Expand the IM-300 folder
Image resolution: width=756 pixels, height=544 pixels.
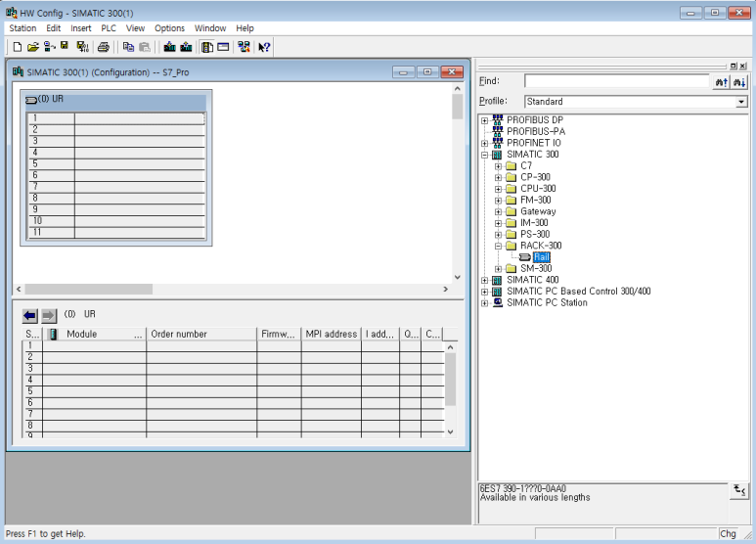point(498,223)
